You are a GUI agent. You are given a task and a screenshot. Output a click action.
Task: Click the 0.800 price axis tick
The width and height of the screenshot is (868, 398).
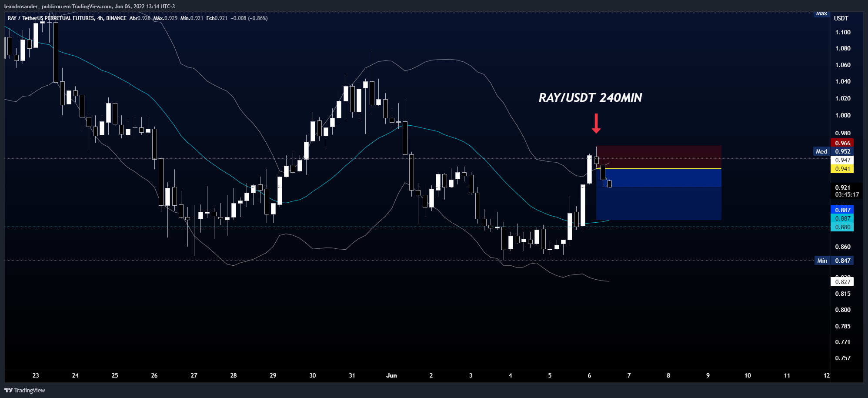pyautogui.click(x=843, y=310)
